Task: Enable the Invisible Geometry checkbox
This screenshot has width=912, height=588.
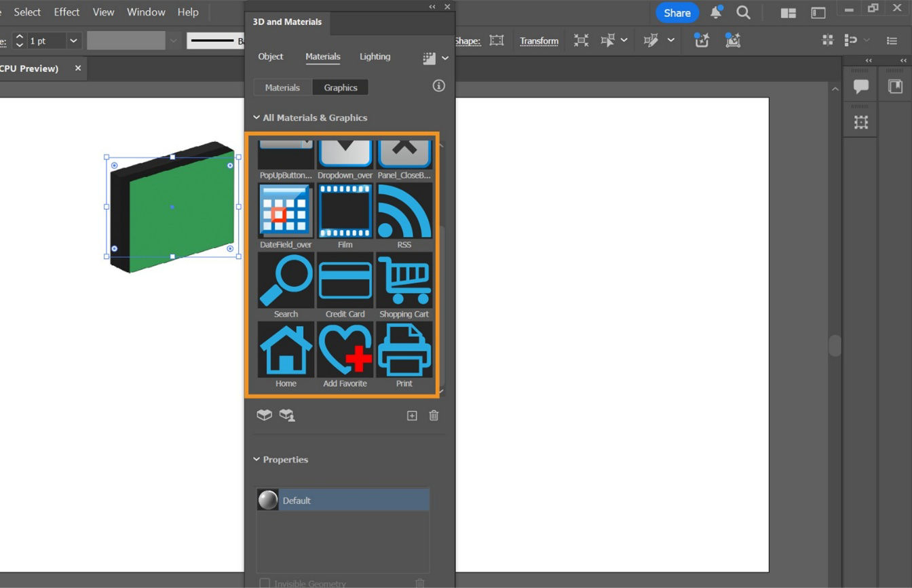Action: pyautogui.click(x=265, y=582)
